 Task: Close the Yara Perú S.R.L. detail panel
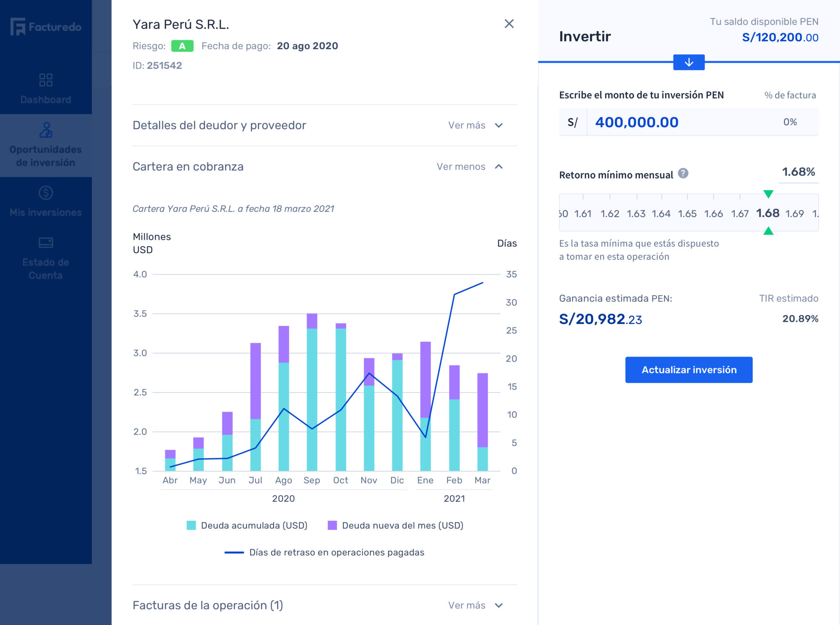point(509,24)
